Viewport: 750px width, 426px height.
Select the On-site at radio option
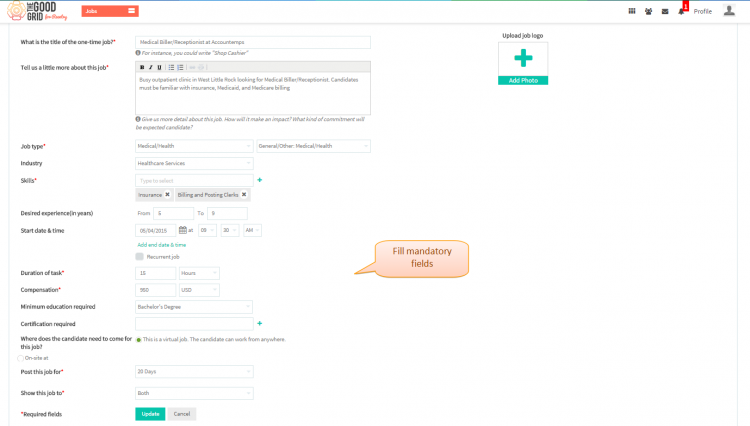(x=20, y=358)
